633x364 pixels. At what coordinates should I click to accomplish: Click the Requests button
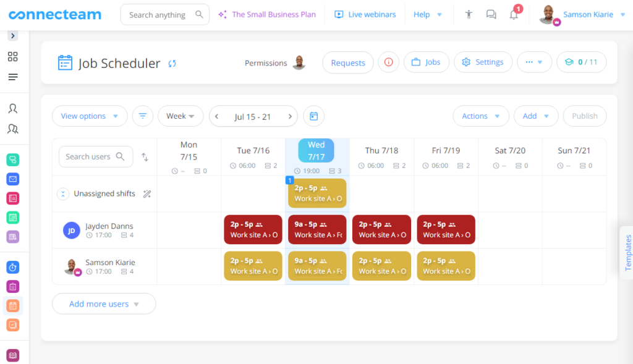click(x=348, y=62)
